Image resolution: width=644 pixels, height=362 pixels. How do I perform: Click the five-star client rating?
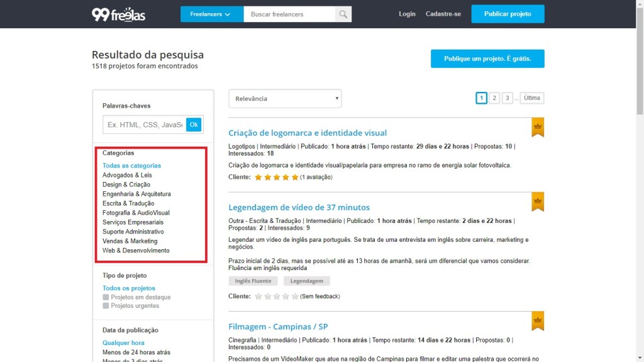[x=277, y=178]
